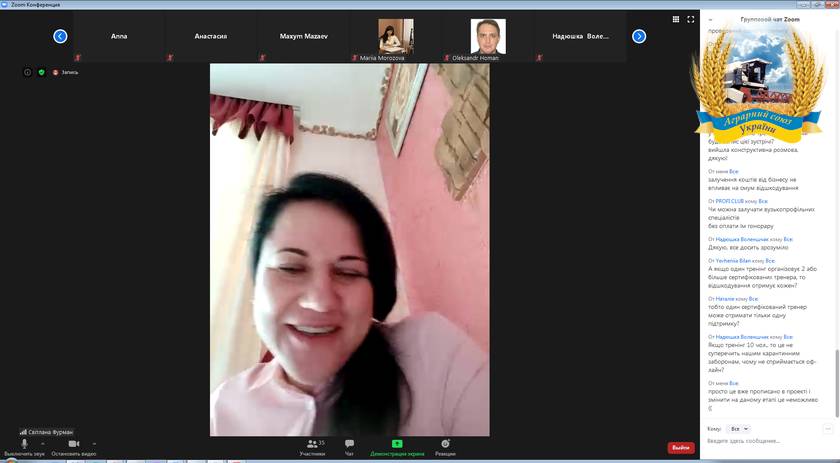
Task: Show previous participants with the left arrow
Action: coord(61,36)
